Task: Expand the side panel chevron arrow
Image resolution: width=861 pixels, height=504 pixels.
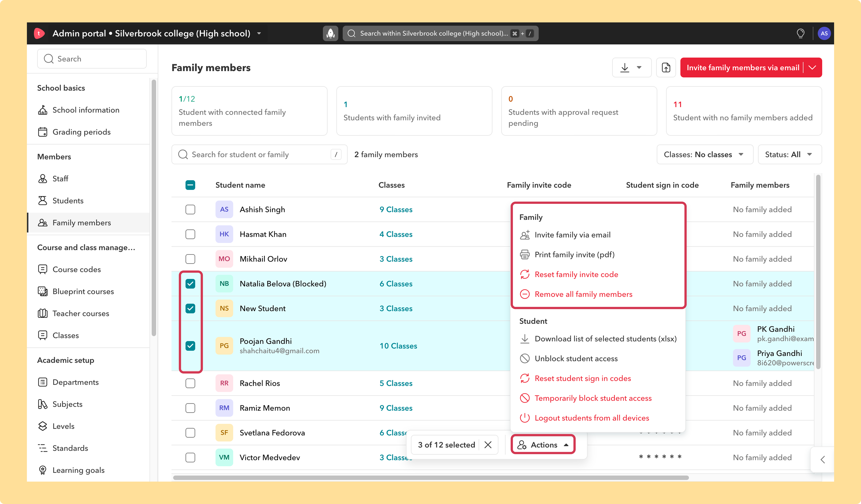Action: click(x=822, y=459)
